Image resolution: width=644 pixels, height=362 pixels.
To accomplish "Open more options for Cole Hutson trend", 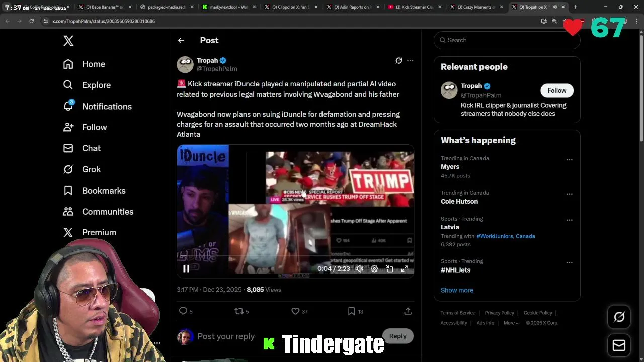I will [x=570, y=194].
